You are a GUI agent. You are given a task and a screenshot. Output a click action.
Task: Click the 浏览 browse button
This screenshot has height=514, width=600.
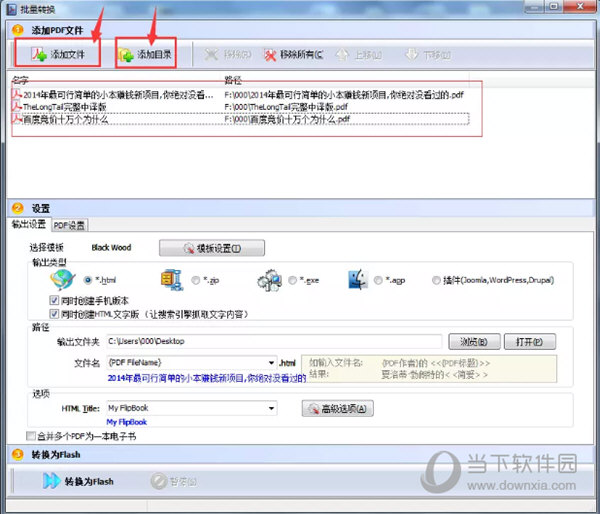point(474,341)
